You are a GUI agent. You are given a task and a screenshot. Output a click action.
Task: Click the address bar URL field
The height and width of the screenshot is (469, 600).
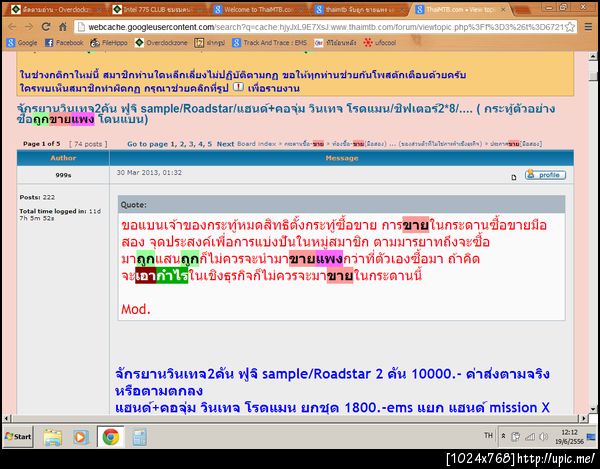click(x=325, y=27)
